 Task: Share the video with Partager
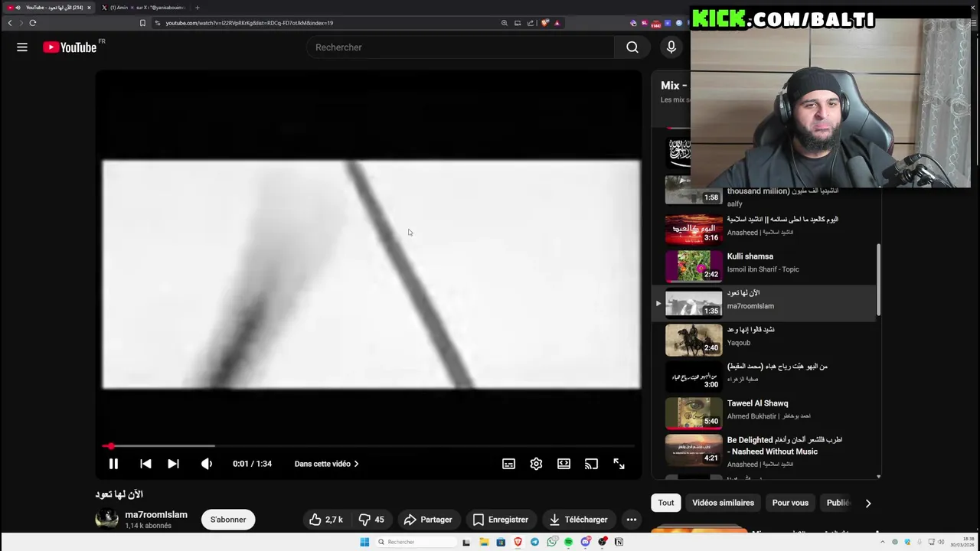click(x=428, y=520)
